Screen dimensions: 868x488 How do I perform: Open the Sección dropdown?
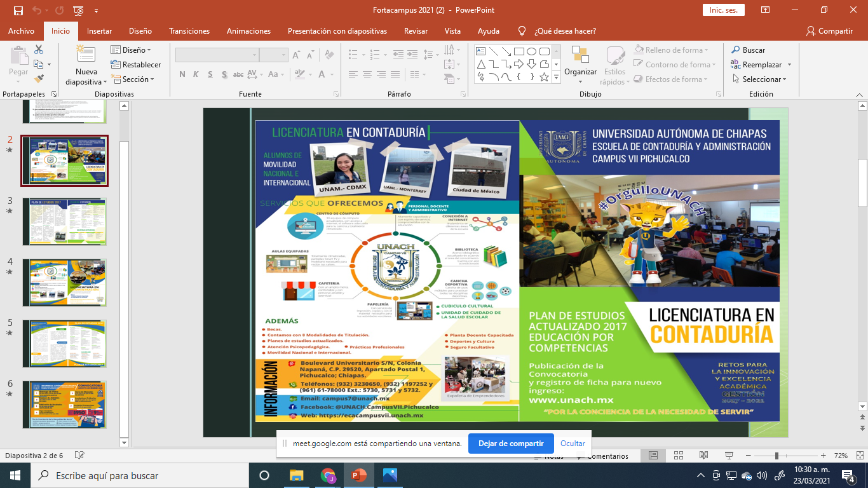tap(132, 79)
